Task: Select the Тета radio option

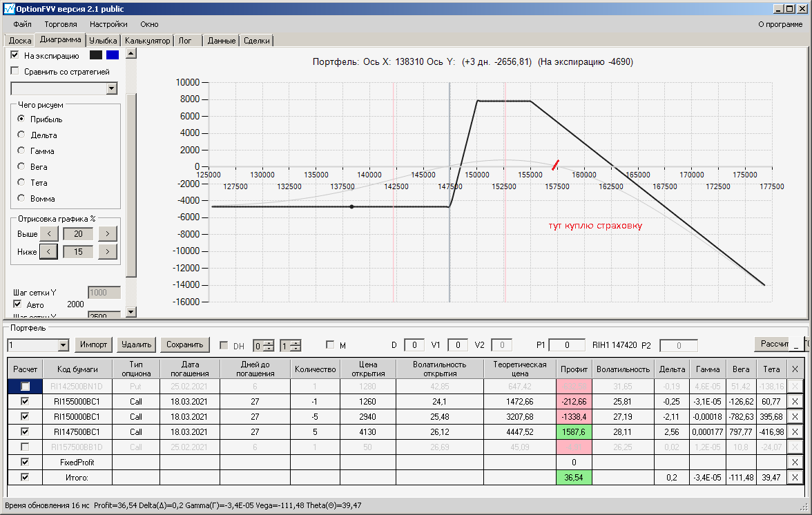Action: [21, 182]
